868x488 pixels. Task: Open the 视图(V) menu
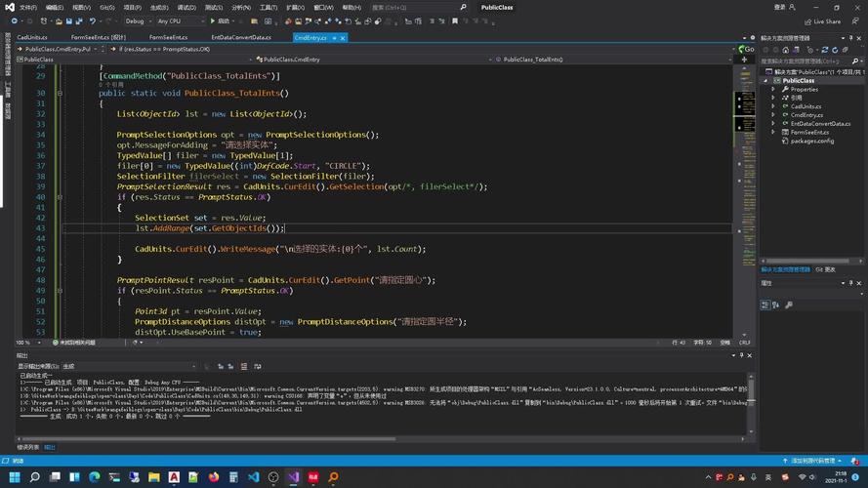81,7
